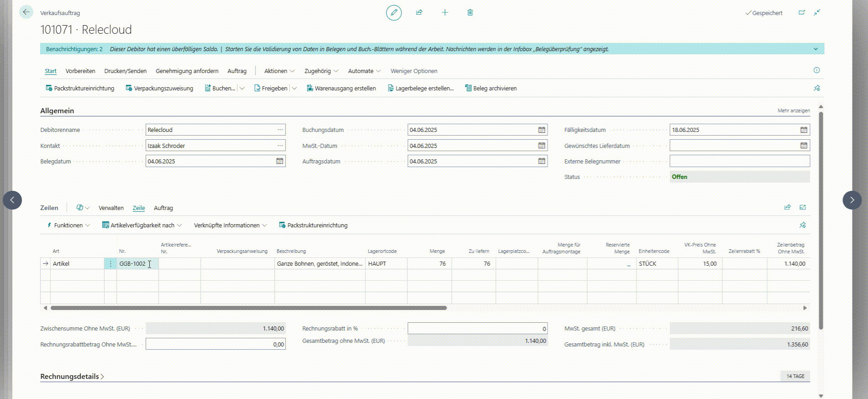868x399 pixels.
Task: Open row options for Artikel line
Action: (x=110, y=264)
